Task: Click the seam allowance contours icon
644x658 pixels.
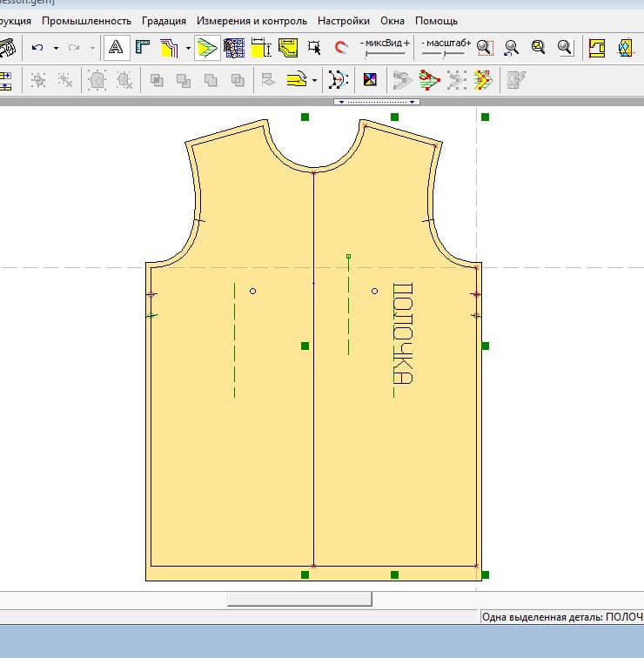Action: coord(170,48)
